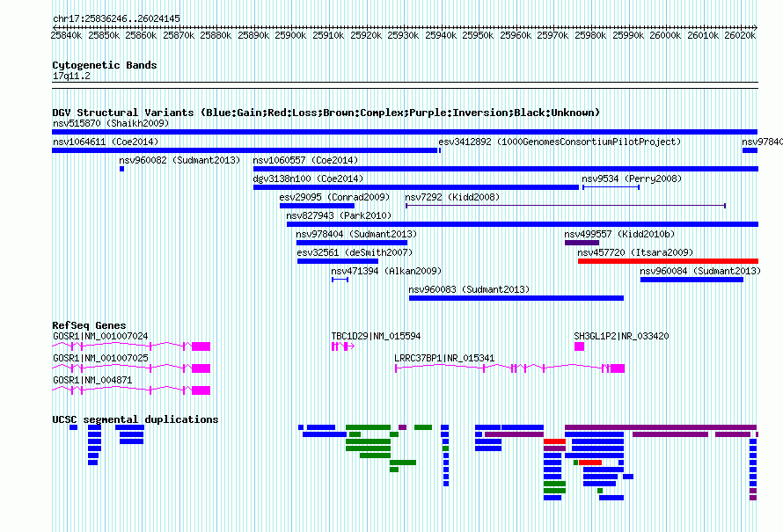
Task: Click the LRRC37BP1 last large exon box
Action: pyautogui.click(x=618, y=368)
